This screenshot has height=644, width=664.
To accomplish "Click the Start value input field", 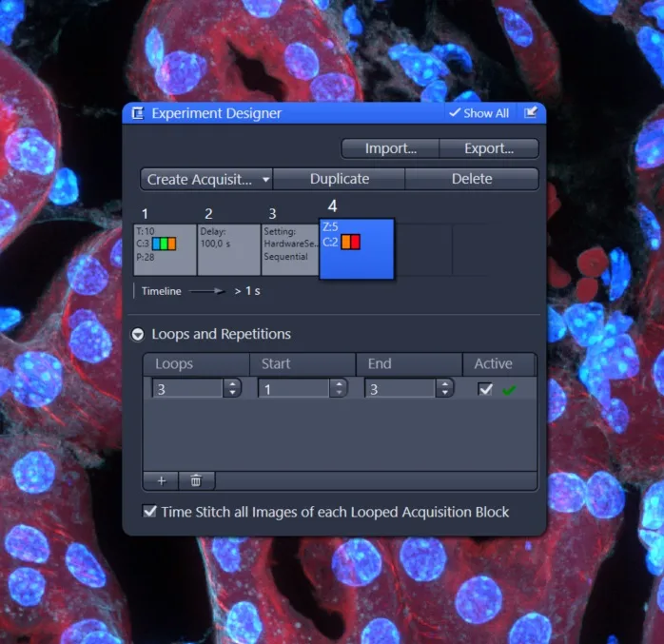I will [x=293, y=389].
